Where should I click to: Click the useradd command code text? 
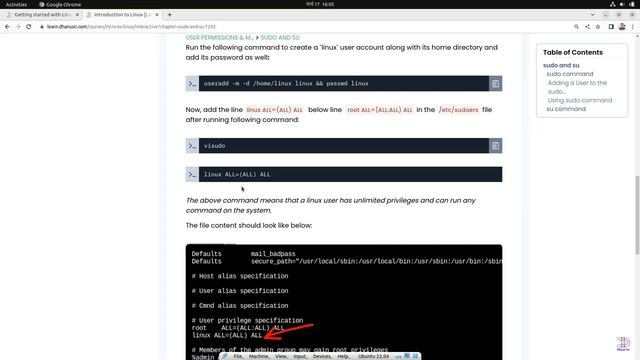(286, 84)
